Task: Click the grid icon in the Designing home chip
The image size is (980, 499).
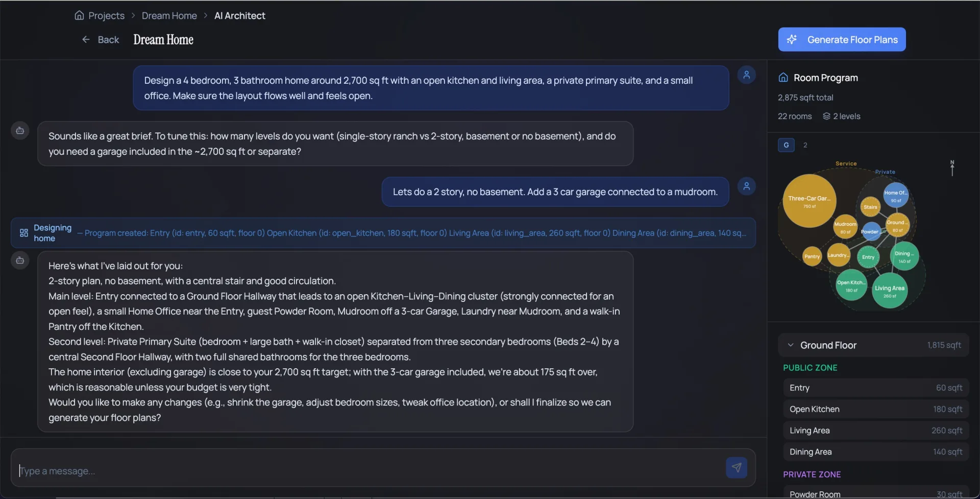Action: [x=23, y=233]
